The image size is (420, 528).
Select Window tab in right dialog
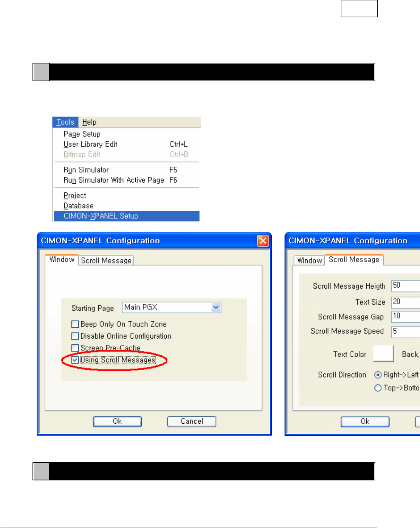[309, 260]
